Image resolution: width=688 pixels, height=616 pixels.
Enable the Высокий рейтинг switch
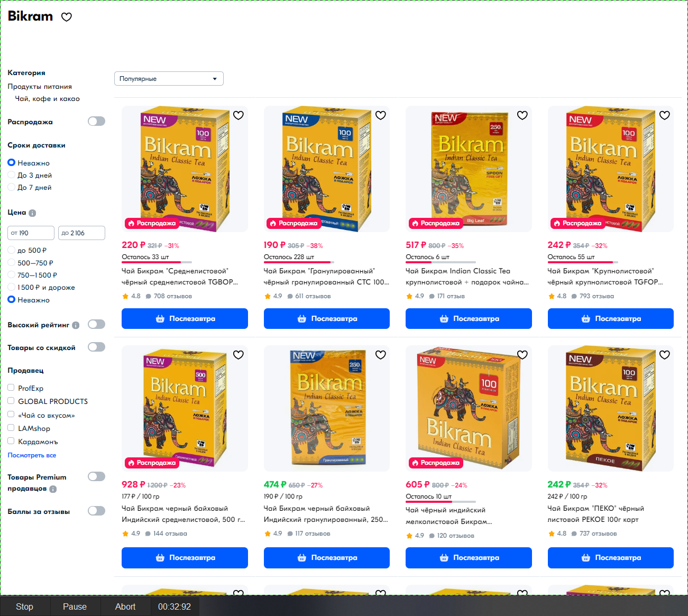click(96, 324)
